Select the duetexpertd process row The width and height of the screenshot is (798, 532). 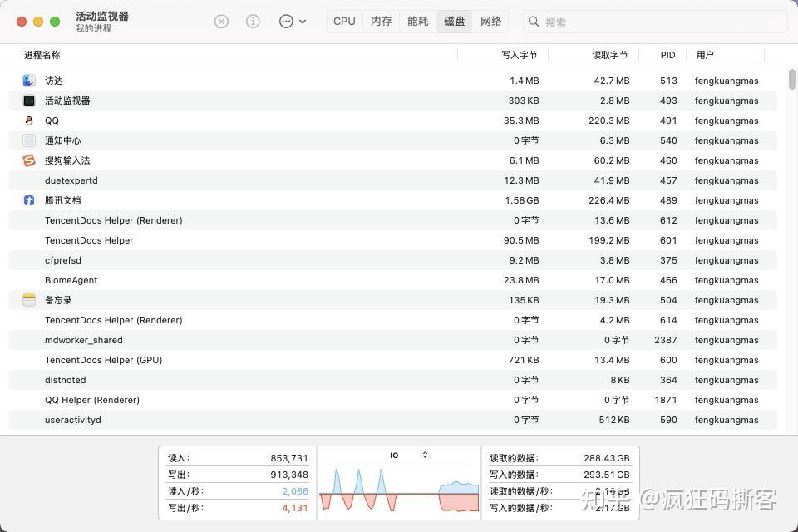coord(392,180)
